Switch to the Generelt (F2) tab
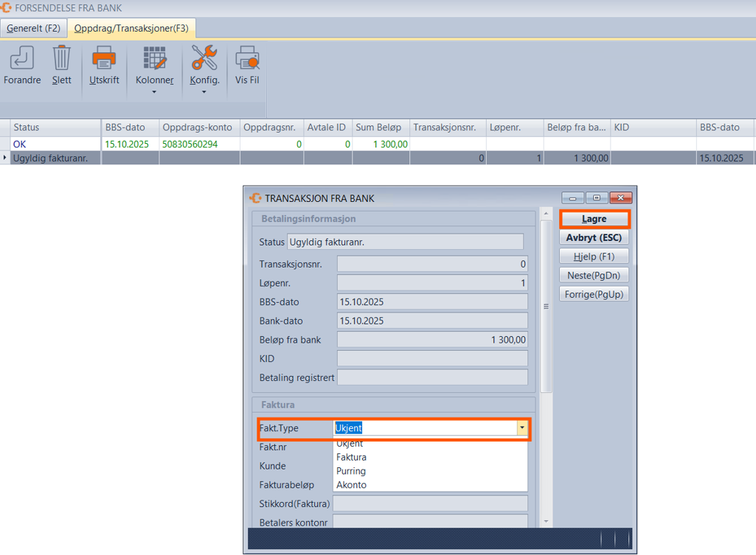 (x=33, y=29)
